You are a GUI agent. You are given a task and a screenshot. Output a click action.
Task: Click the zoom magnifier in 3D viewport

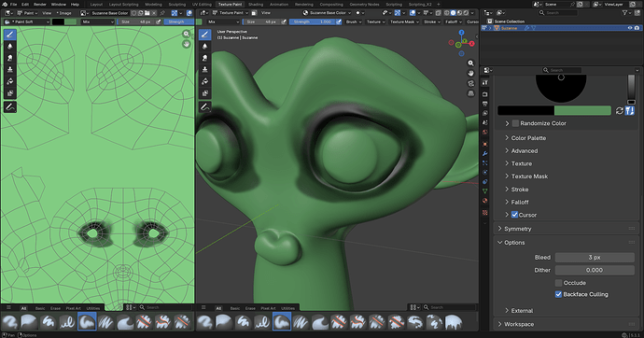tap(470, 63)
